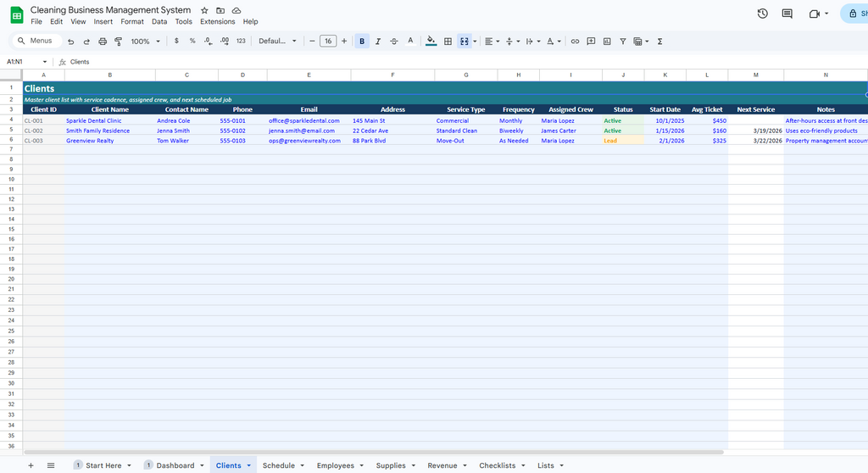Select cell with office@sparkledental.com

(x=309, y=120)
